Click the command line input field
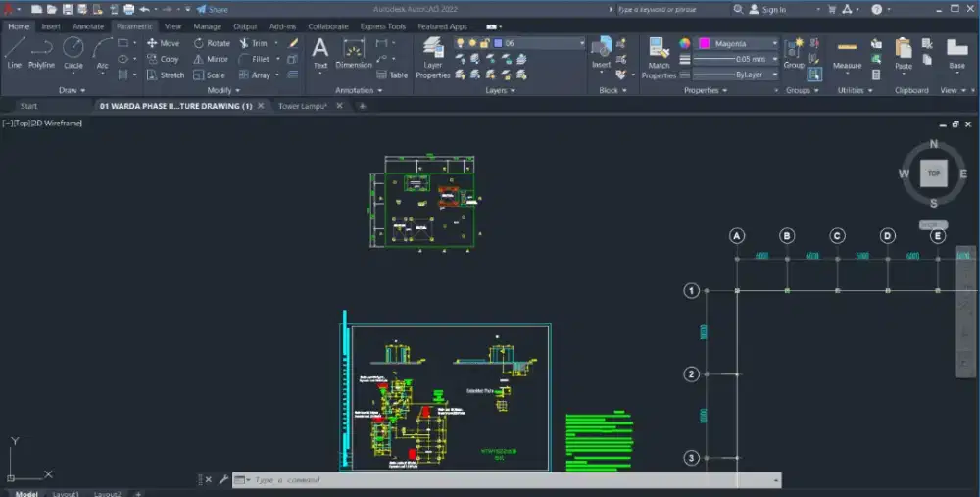This screenshot has width=980, height=497. [510, 480]
